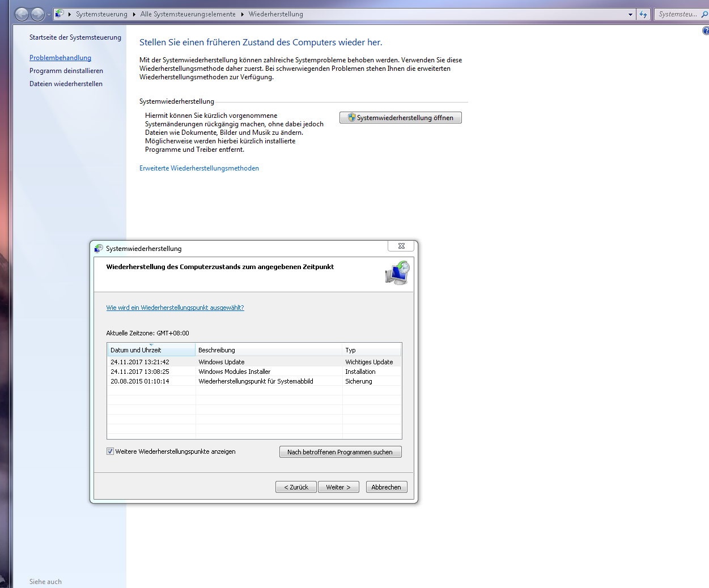709x588 pixels.
Task: Click the search magnifier icon
Action: pos(704,14)
